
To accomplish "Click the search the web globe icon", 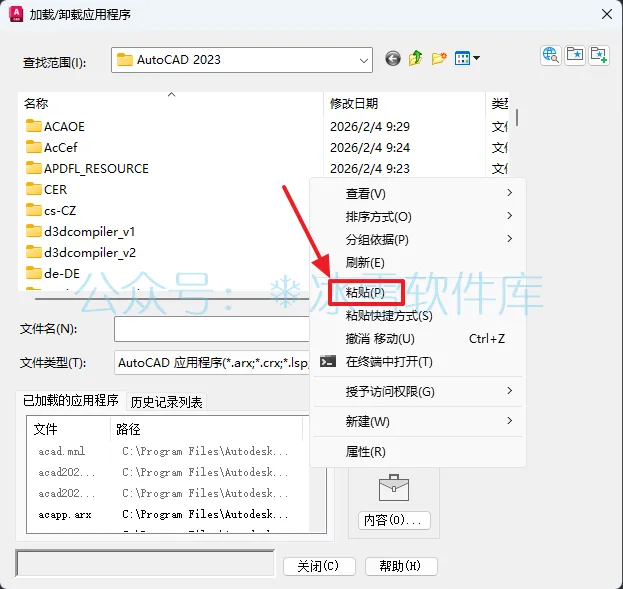I will (x=551, y=55).
